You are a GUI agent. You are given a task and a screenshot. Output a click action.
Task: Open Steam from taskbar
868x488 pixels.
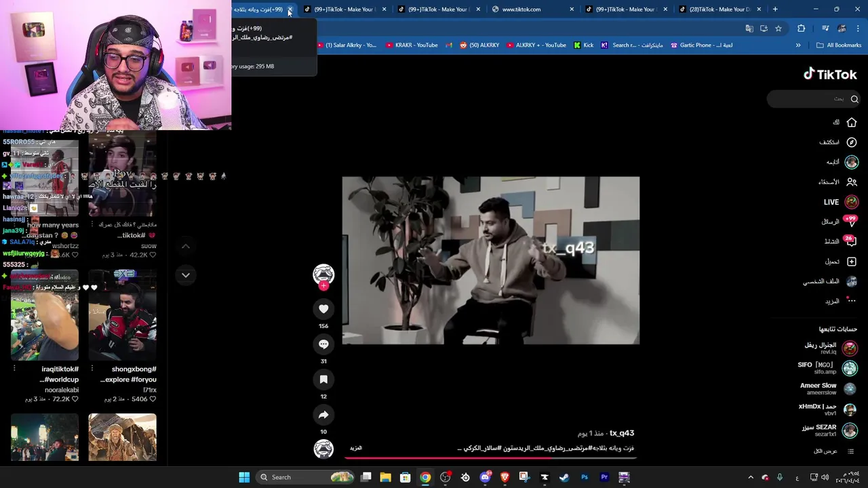[x=564, y=477]
